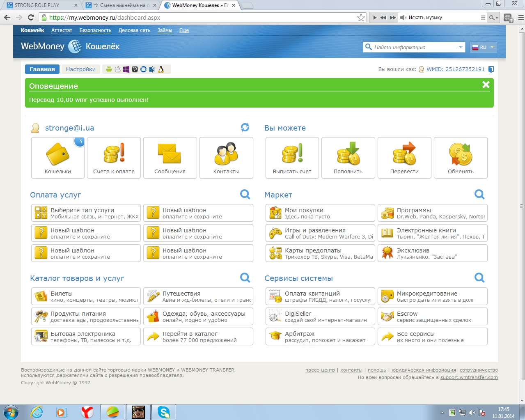
Task: Click the Windows platform icon
Action: coord(126,69)
